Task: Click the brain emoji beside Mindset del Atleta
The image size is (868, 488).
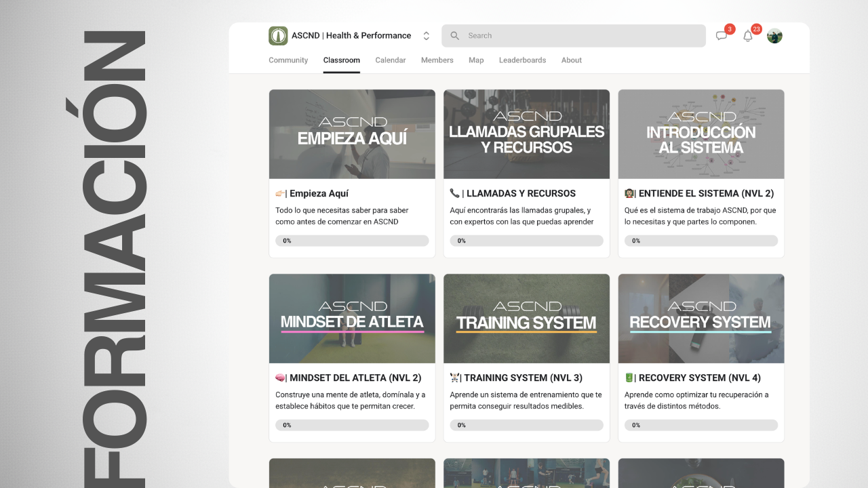Action: 280,378
